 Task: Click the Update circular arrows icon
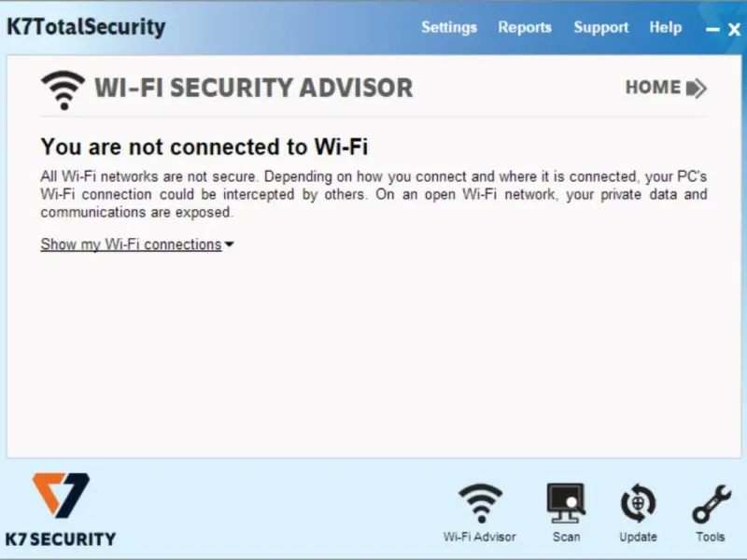click(x=638, y=503)
